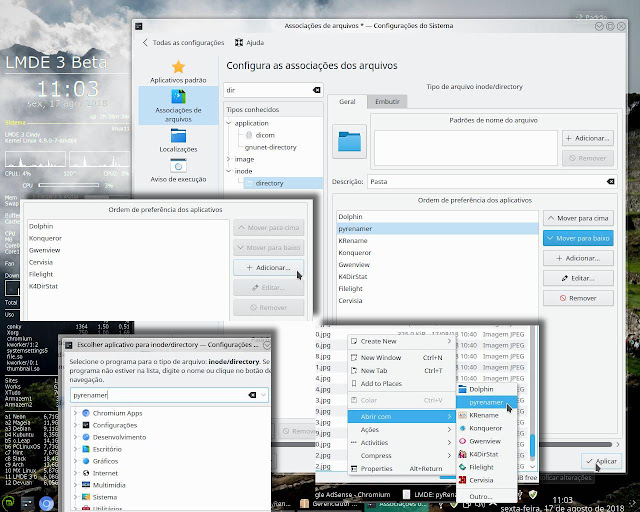640x512 pixels.
Task: Choose Add to Places in context menu
Action: (402, 383)
